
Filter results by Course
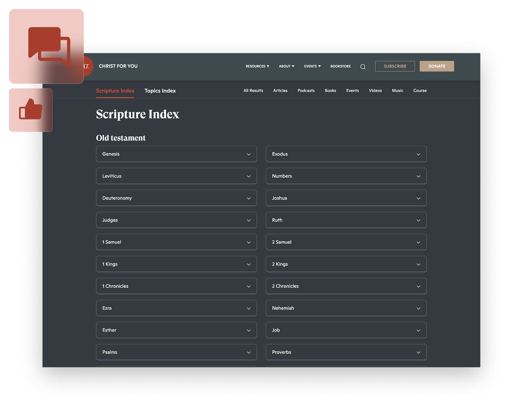pos(420,91)
